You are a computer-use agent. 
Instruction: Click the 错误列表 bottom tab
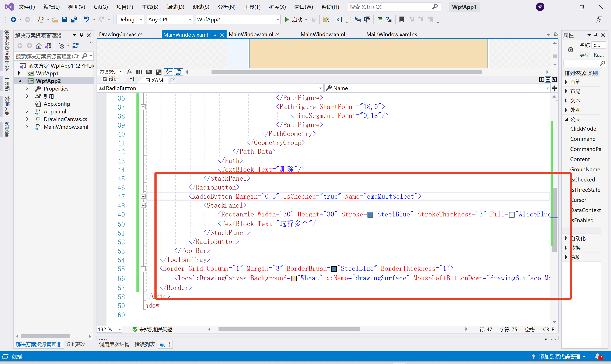(x=145, y=344)
